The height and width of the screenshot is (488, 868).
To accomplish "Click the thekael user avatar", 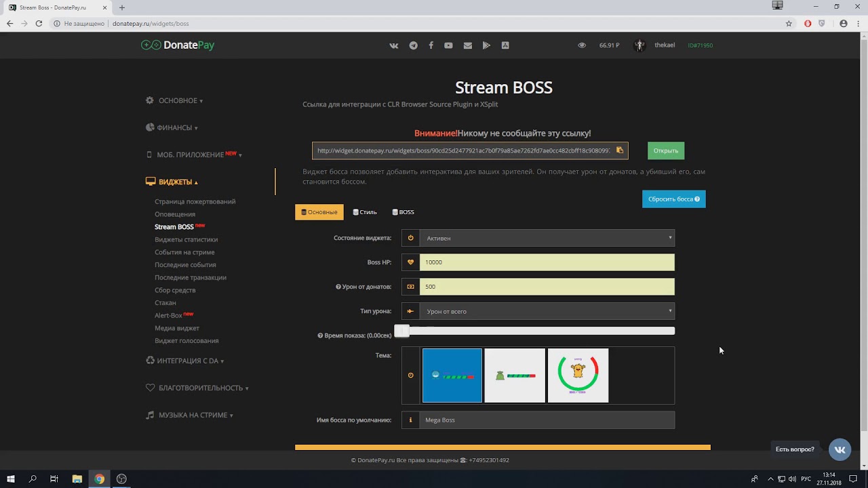I will (x=639, y=45).
